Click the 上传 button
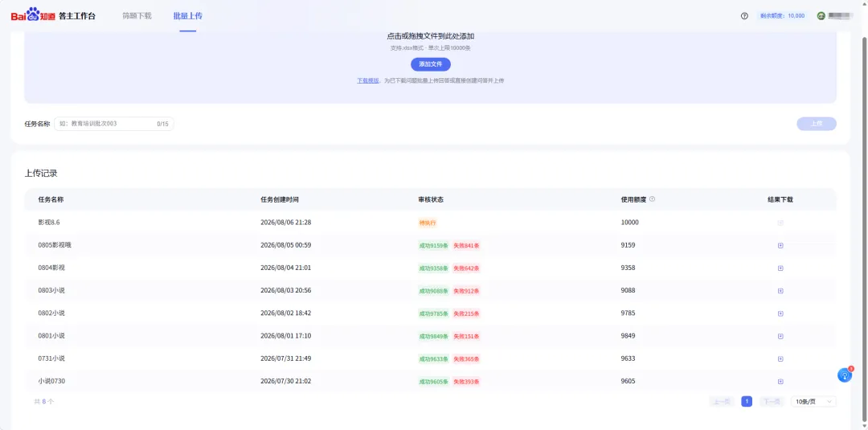 click(x=817, y=124)
